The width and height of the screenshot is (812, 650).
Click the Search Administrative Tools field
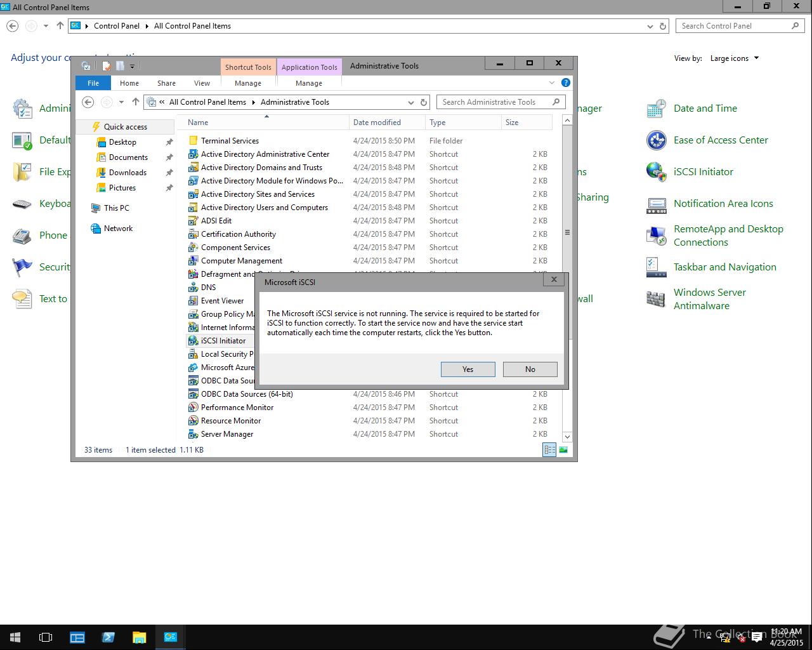tap(501, 102)
